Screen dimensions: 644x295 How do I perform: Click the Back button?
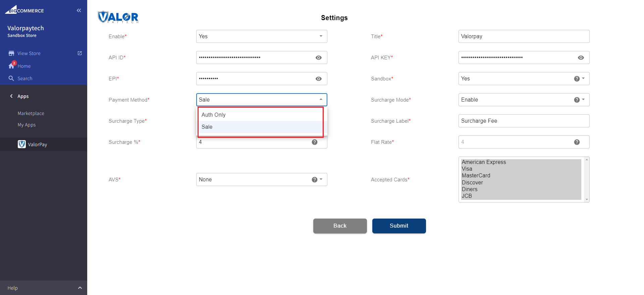click(x=340, y=226)
